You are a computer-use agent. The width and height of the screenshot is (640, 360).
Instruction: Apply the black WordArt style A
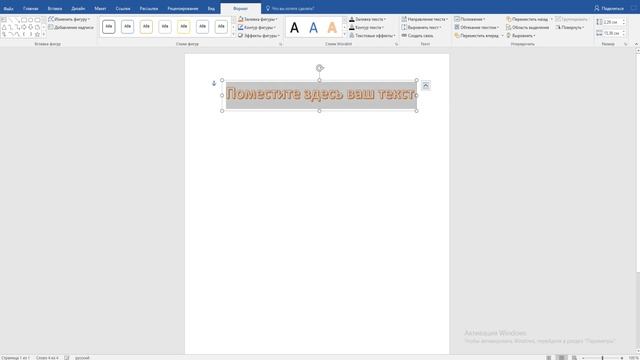point(294,28)
